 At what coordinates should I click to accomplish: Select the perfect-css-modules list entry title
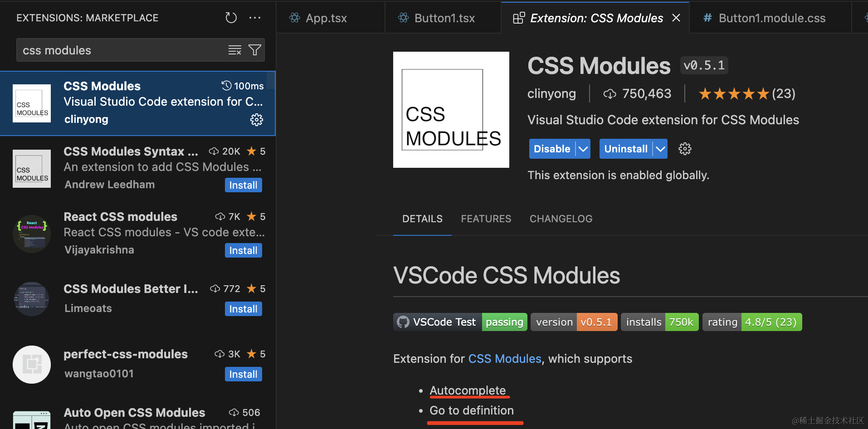coord(126,354)
